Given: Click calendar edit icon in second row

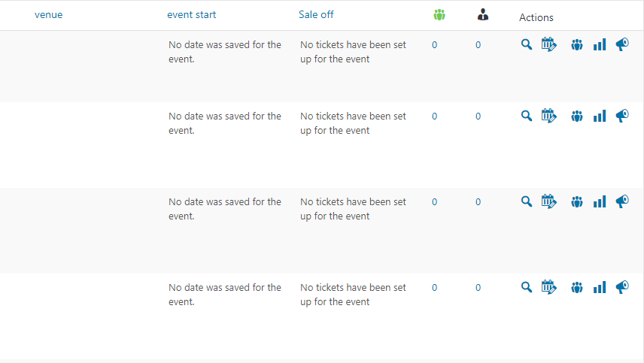Looking at the screenshot, I should 549,116.
